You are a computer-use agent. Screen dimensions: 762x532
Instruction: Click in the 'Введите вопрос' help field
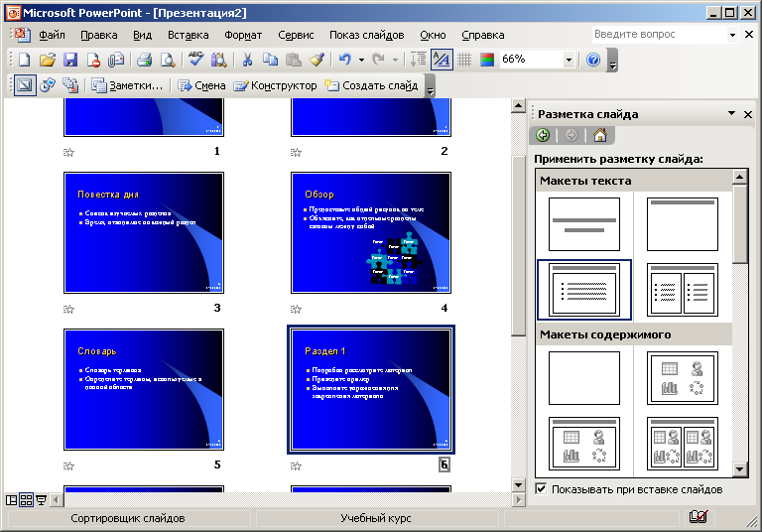pyautogui.click(x=659, y=35)
